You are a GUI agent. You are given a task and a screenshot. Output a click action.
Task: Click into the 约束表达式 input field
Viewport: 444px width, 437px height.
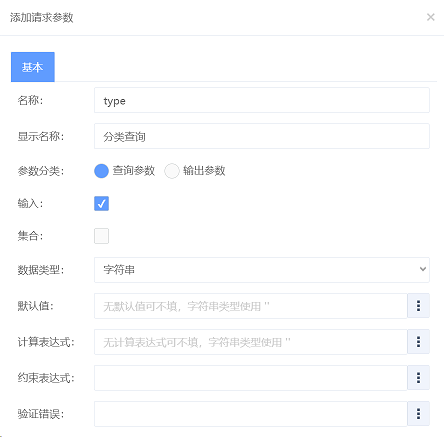point(251,378)
